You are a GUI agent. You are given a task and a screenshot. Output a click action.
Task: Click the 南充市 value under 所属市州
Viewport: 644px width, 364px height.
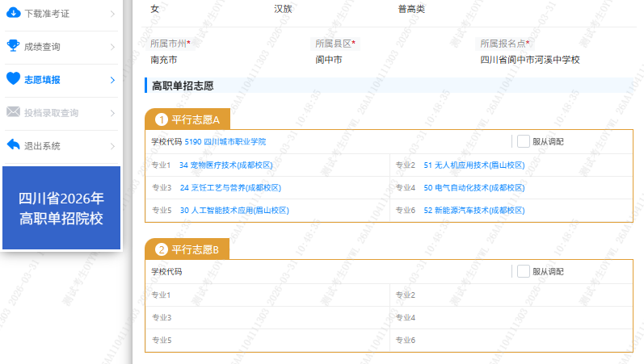[163, 60]
